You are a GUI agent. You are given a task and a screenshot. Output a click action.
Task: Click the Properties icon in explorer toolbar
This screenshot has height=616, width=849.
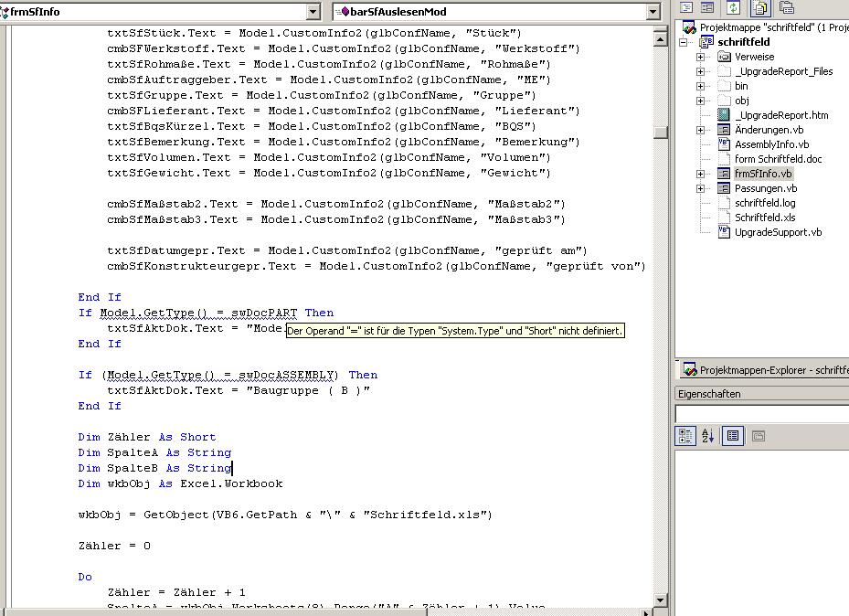point(785,7)
